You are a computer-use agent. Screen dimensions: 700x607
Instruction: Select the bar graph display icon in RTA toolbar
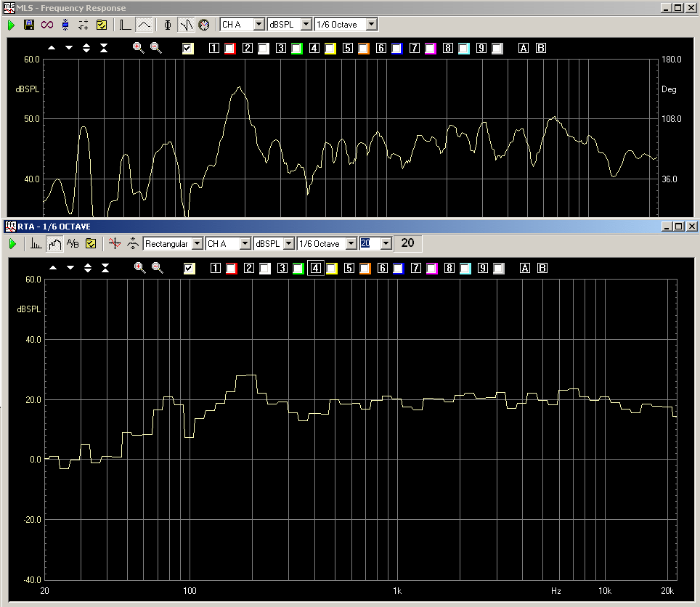point(36,244)
